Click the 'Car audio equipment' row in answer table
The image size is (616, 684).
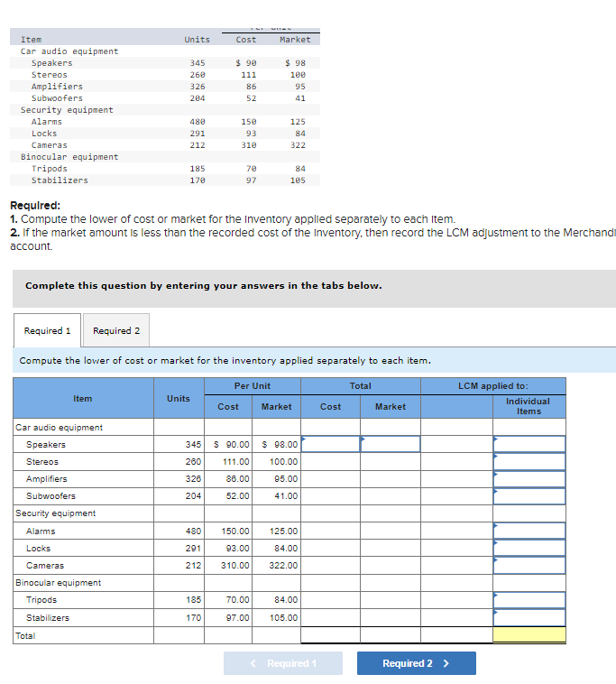coord(290,427)
